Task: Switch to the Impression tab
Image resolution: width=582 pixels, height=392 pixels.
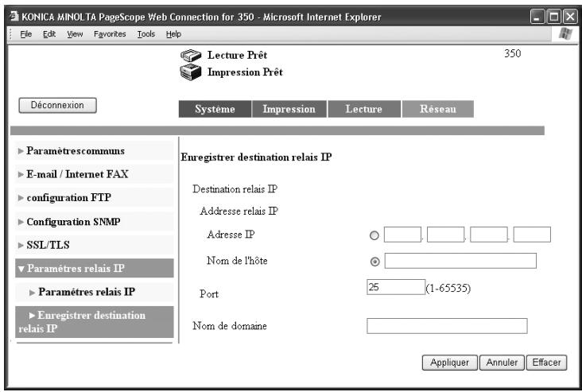Action: point(289,109)
